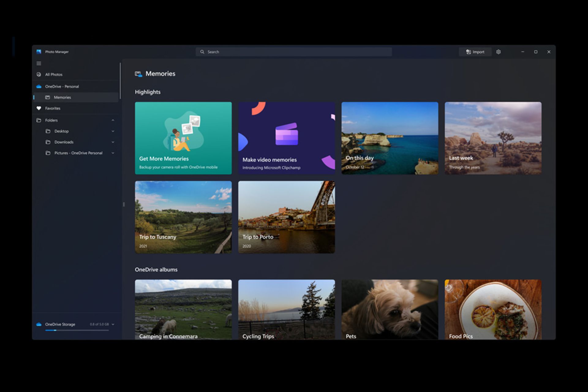Screen dimensions: 588x392
Task: Click the OneDrive Storage cloud icon
Action: click(39, 324)
